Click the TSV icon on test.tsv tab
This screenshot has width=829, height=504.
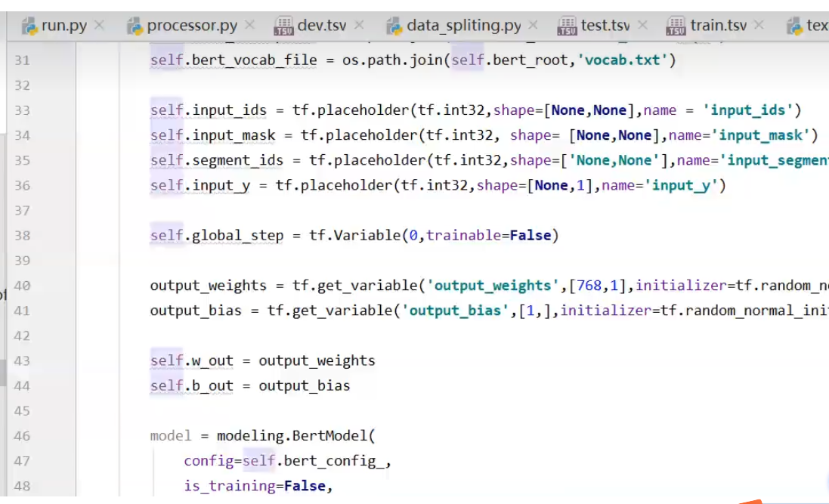coord(567,26)
